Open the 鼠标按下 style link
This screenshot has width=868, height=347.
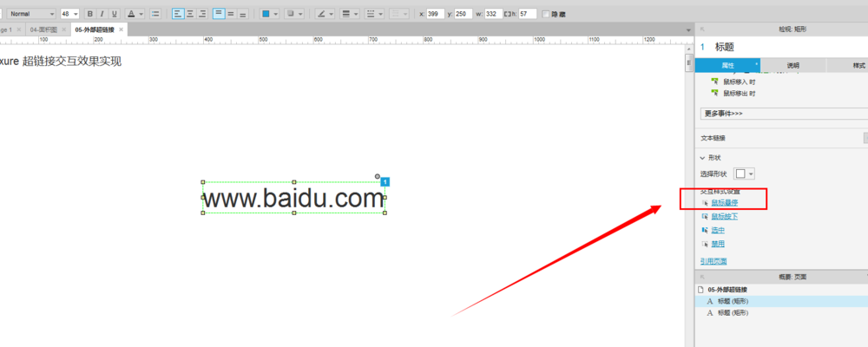[725, 216]
